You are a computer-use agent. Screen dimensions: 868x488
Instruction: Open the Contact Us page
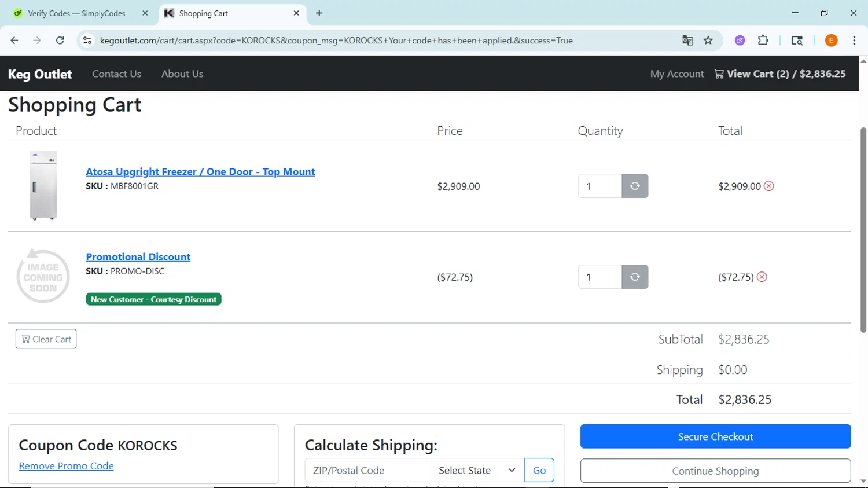tap(116, 74)
